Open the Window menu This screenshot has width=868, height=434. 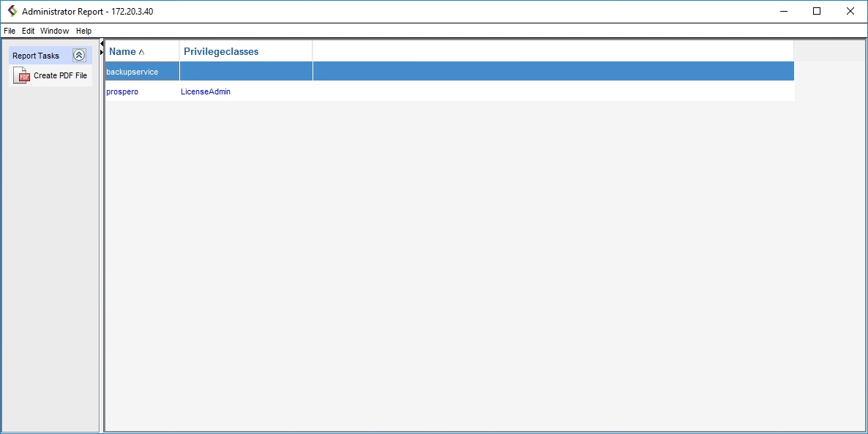(54, 31)
